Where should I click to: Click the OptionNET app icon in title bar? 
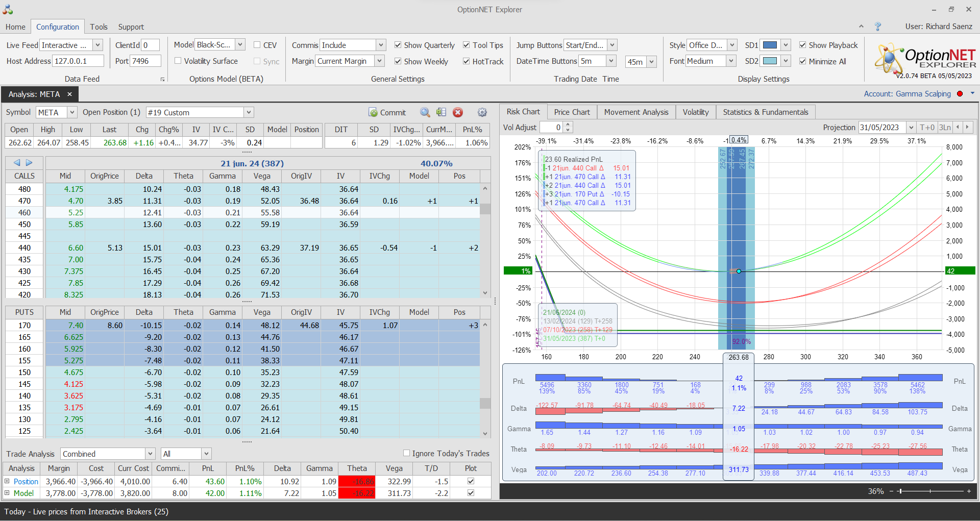[8, 9]
